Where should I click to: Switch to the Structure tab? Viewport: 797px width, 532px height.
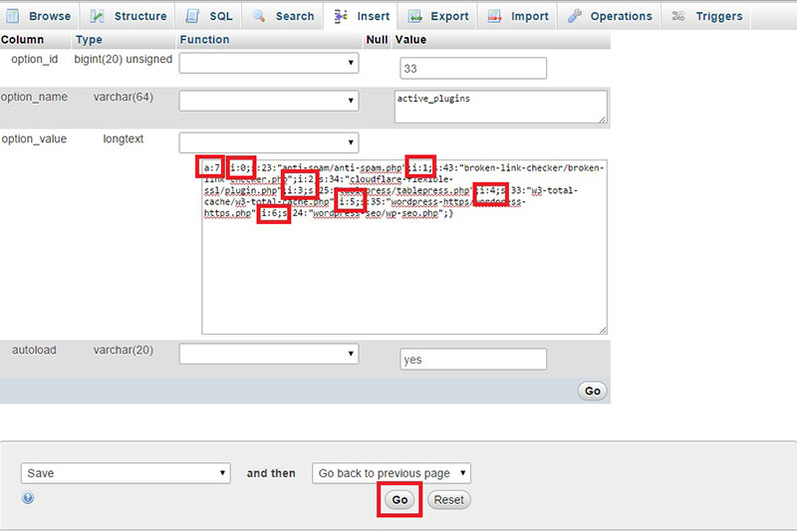[129, 16]
